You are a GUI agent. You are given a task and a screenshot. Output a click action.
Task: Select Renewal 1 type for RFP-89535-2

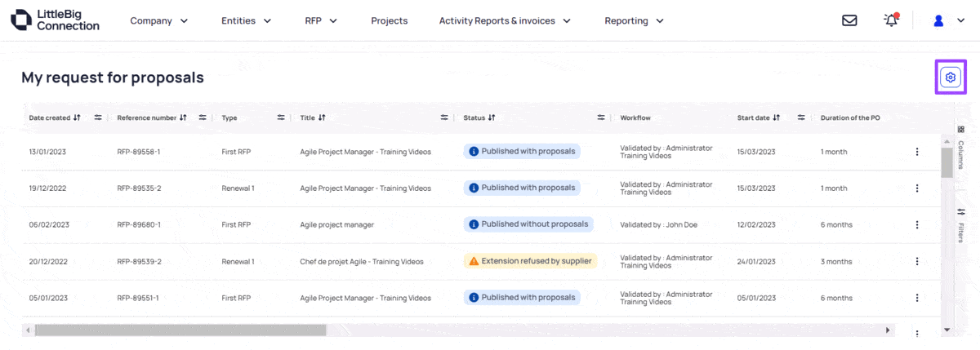(238, 188)
